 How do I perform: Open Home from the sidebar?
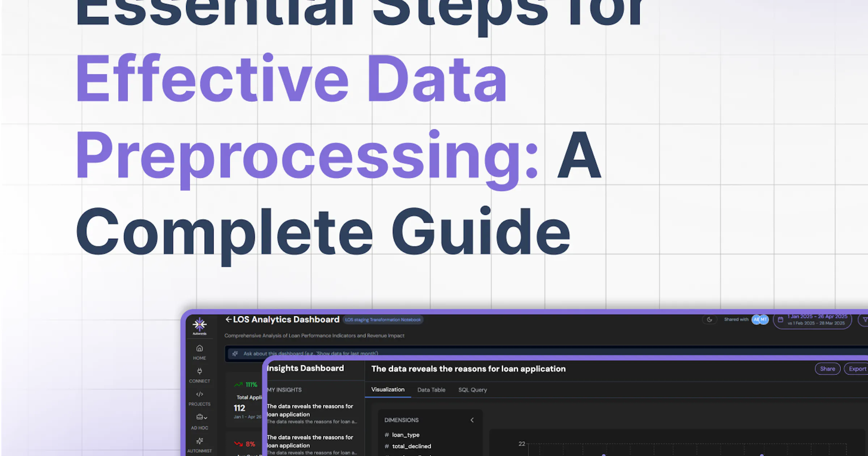tap(199, 352)
